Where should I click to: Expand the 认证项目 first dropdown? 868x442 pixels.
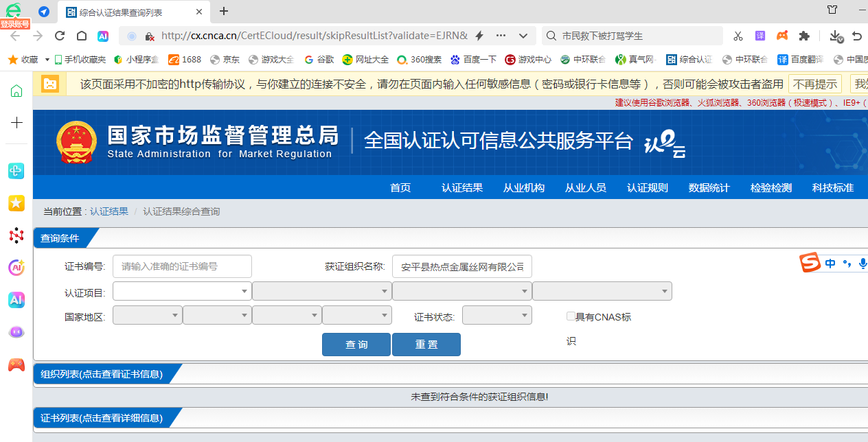click(x=182, y=292)
